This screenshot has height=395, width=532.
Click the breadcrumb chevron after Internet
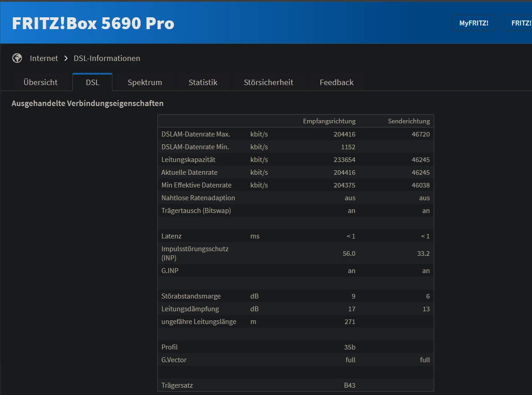pyautogui.click(x=66, y=58)
